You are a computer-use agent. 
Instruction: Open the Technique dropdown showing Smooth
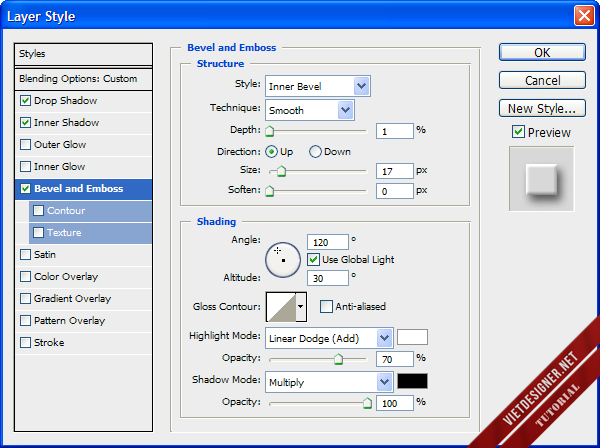point(310,110)
